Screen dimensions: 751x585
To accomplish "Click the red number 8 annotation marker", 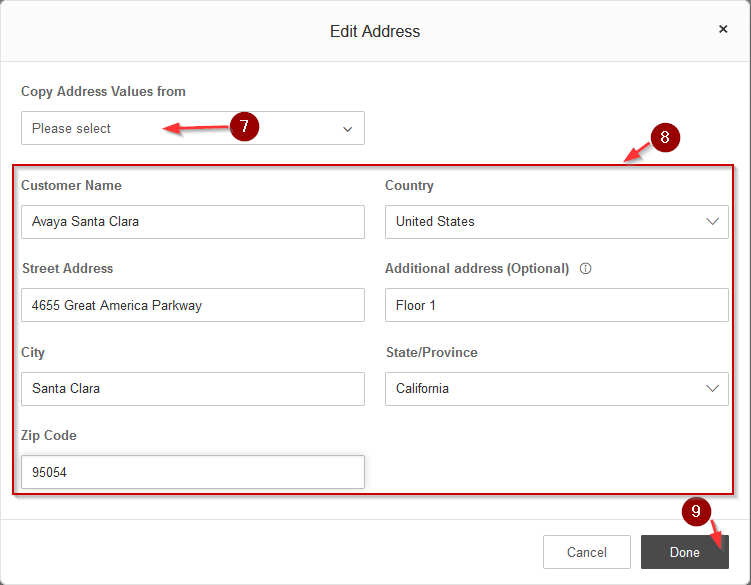I will (x=665, y=138).
